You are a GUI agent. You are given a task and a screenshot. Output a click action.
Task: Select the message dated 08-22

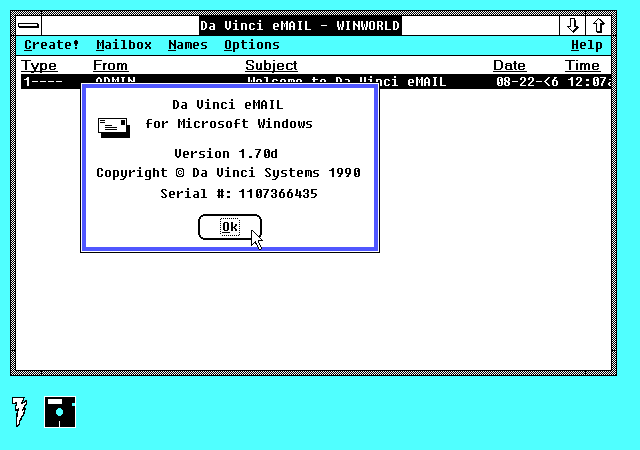click(x=316, y=82)
